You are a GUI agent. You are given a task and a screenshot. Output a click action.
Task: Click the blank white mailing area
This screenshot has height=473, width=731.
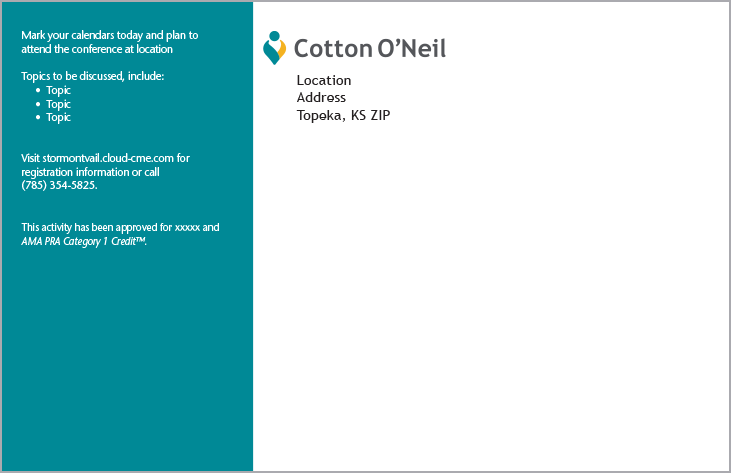coord(491,298)
